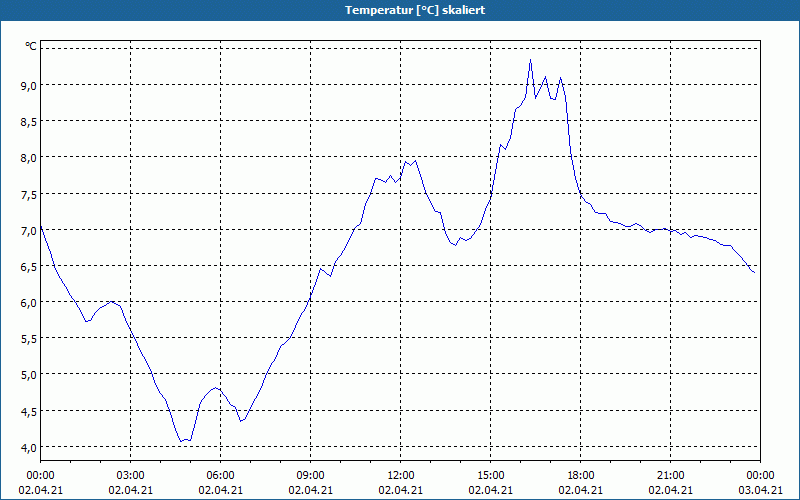Click the 02.04.21 date under 12:00
The width and height of the screenshot is (800, 500).
pos(401,490)
